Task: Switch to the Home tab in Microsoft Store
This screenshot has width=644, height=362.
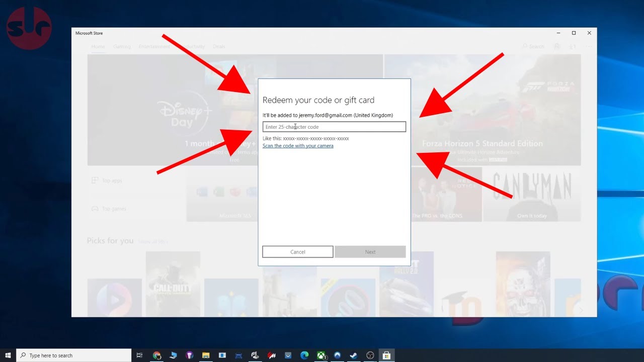Action: click(x=98, y=47)
